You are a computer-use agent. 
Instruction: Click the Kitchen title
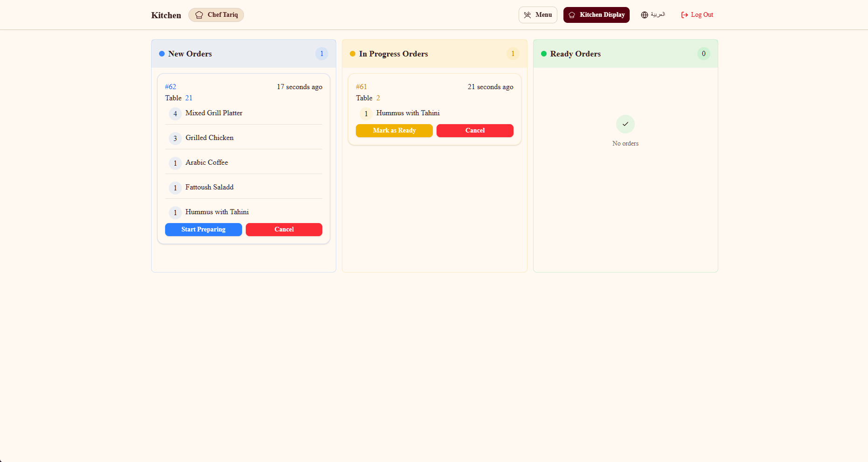[x=166, y=15]
